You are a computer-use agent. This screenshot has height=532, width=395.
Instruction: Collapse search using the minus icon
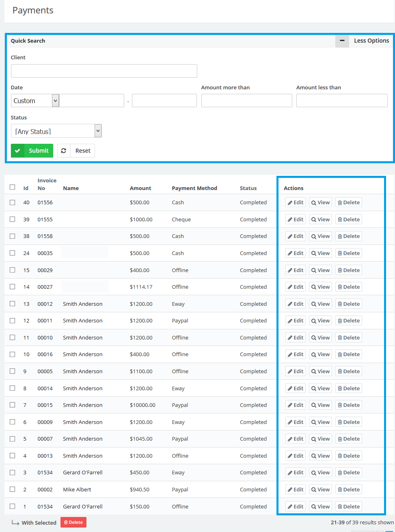click(x=342, y=41)
